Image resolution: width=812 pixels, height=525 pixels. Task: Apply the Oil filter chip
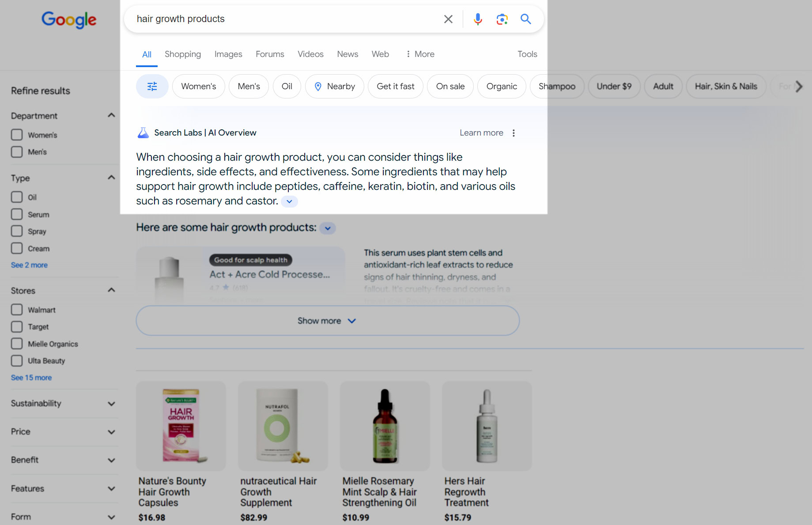coord(287,87)
